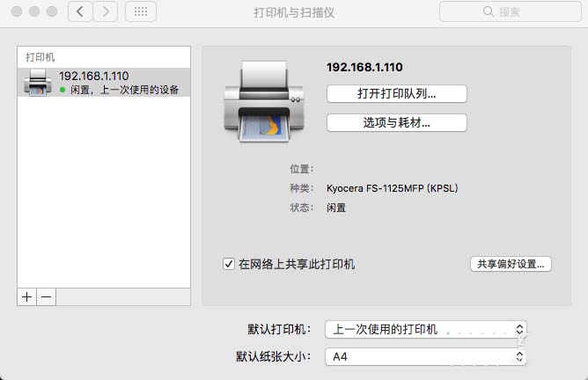
Task: Add a printer with the plus button
Action: pyautogui.click(x=27, y=297)
